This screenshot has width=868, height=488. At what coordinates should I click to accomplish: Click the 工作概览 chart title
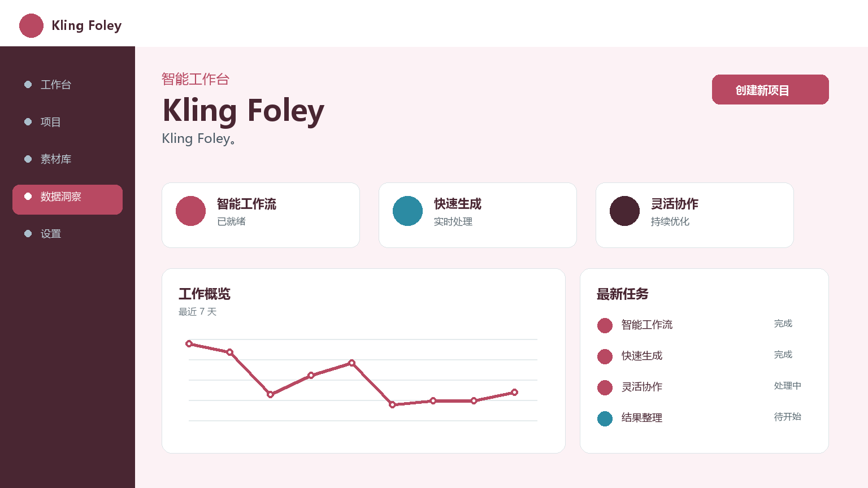click(x=205, y=294)
